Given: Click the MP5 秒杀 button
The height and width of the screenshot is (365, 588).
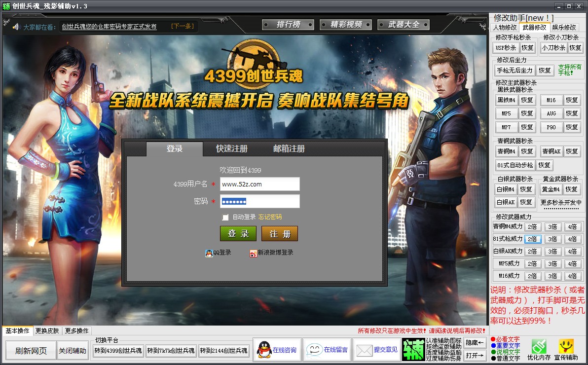Looking at the screenshot, I should (506, 113).
